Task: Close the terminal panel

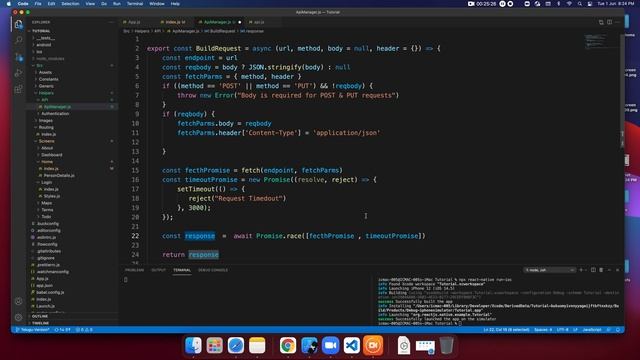Action: click(x=618, y=270)
